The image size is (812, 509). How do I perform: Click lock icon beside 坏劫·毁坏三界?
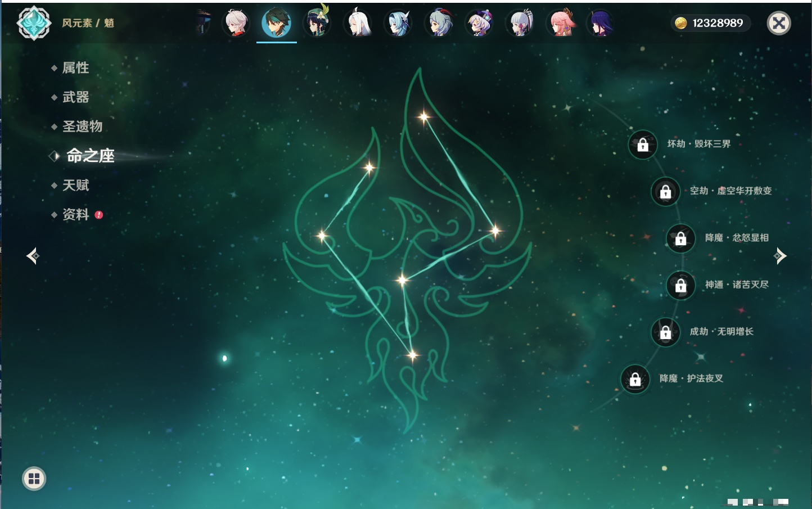(x=643, y=145)
